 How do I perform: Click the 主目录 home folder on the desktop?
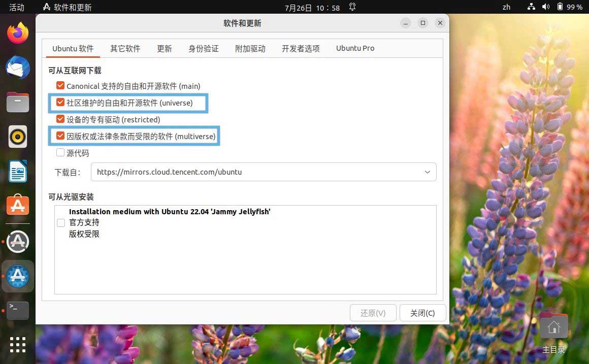point(553,325)
